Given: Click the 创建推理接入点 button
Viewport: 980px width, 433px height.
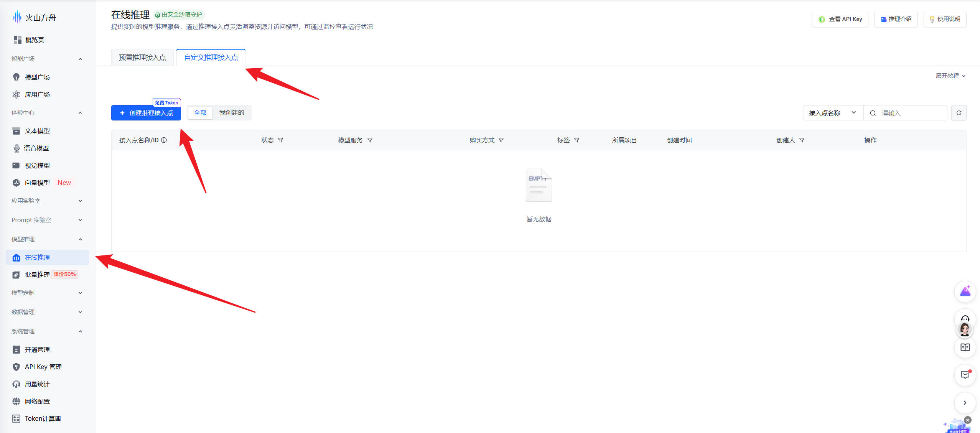Looking at the screenshot, I should (146, 113).
